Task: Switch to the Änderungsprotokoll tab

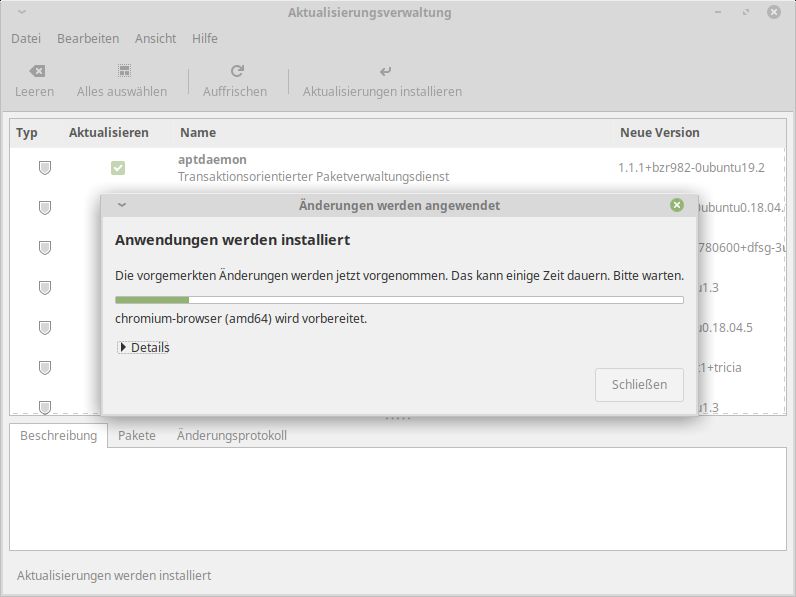Action: pos(232,436)
